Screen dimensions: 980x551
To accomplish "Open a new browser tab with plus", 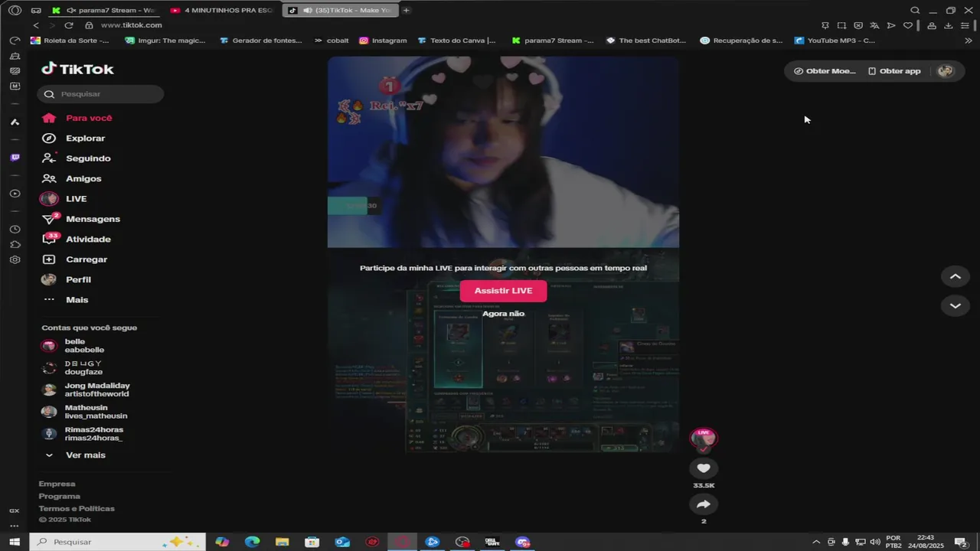I will tap(406, 10).
